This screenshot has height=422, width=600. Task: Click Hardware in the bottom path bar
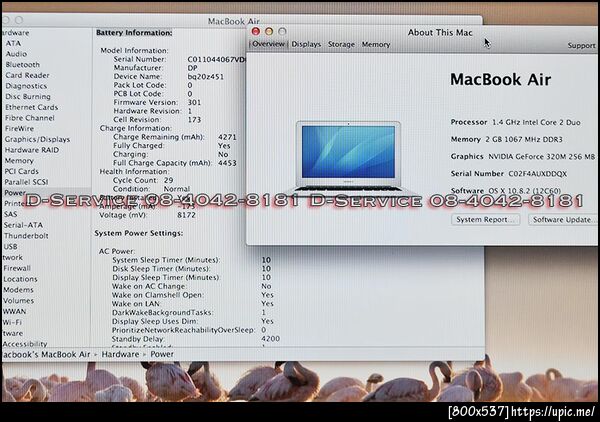120,354
